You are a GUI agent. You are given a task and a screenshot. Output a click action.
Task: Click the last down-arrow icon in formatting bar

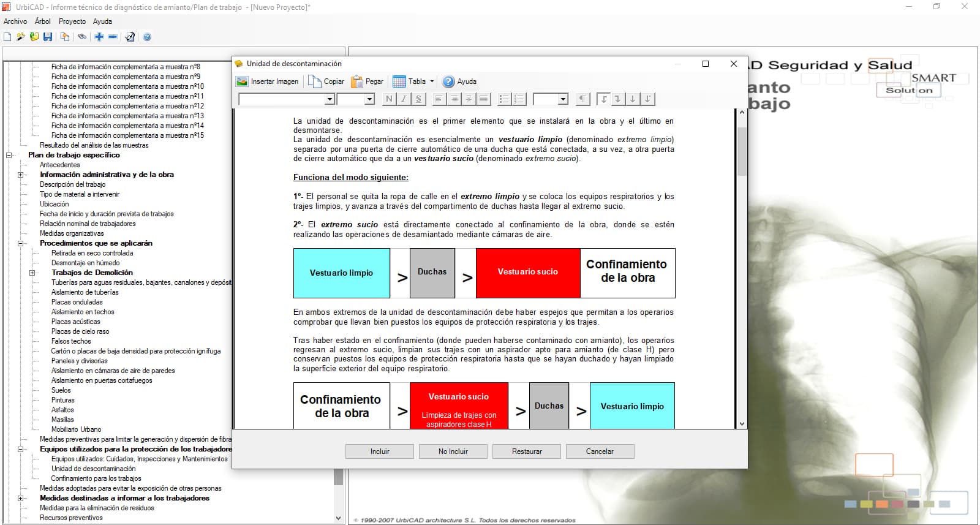[647, 99]
